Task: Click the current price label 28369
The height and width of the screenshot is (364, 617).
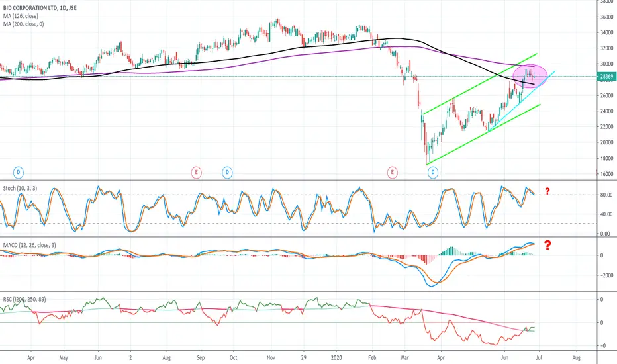Action: coord(606,77)
